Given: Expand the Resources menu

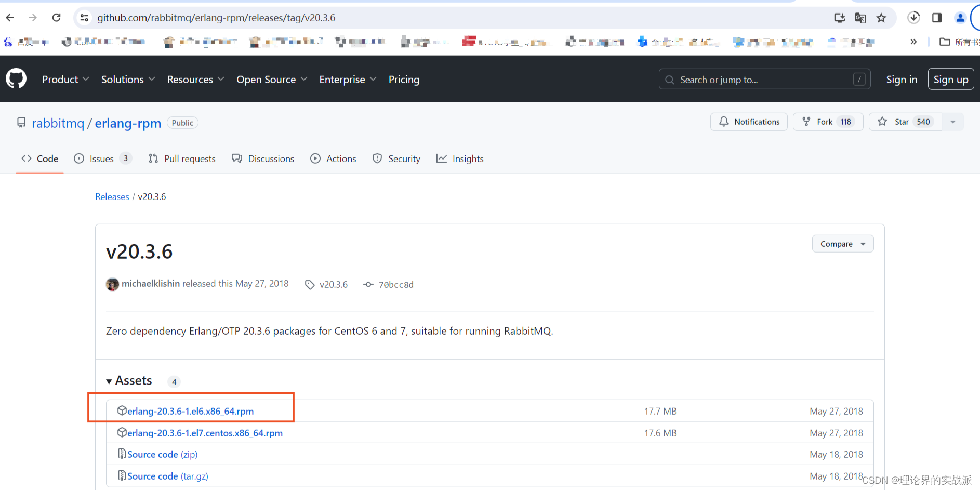Looking at the screenshot, I should point(195,80).
